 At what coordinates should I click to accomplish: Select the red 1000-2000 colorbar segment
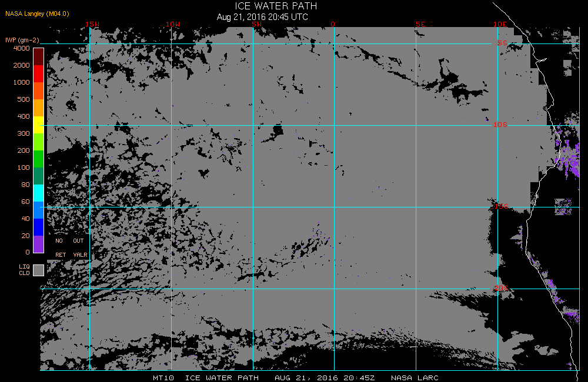click(39, 73)
